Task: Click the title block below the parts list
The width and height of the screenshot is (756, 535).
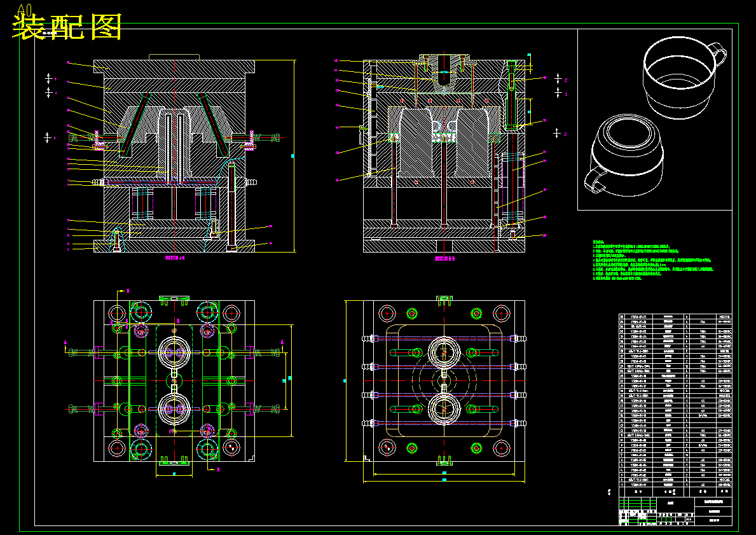Action: (x=675, y=511)
